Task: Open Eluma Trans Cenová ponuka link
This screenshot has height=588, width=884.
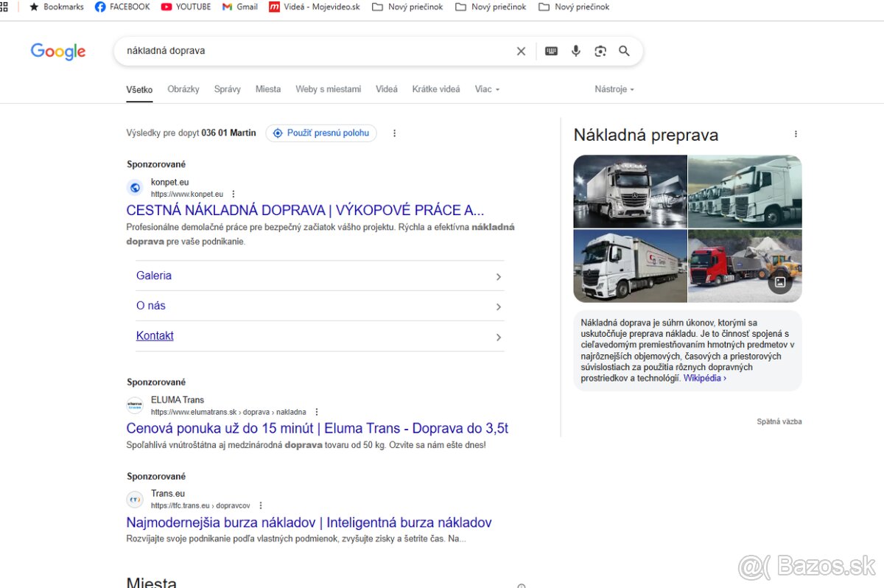Action: point(318,429)
